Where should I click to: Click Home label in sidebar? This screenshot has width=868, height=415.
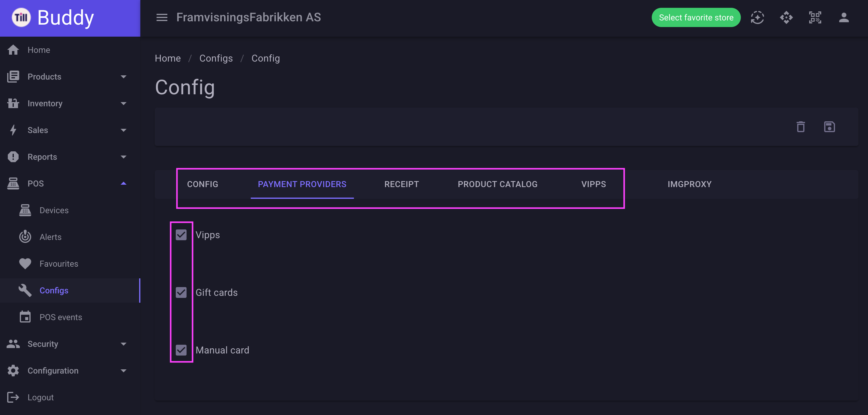click(39, 50)
